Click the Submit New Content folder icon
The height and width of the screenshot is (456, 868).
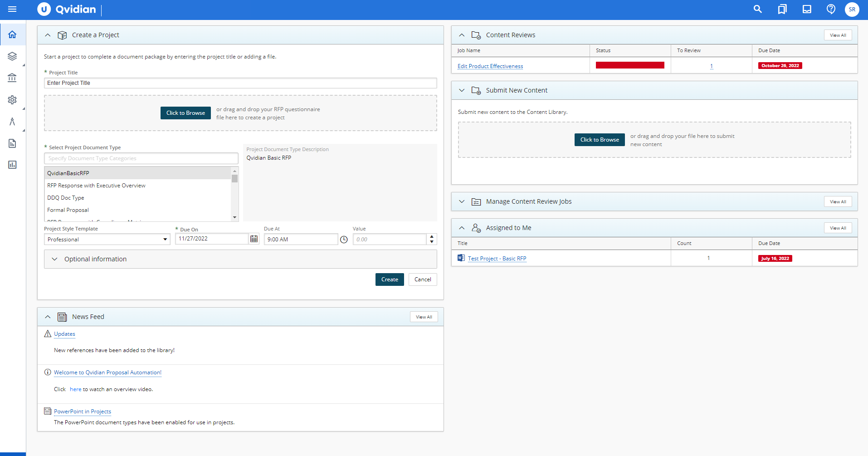tap(476, 90)
